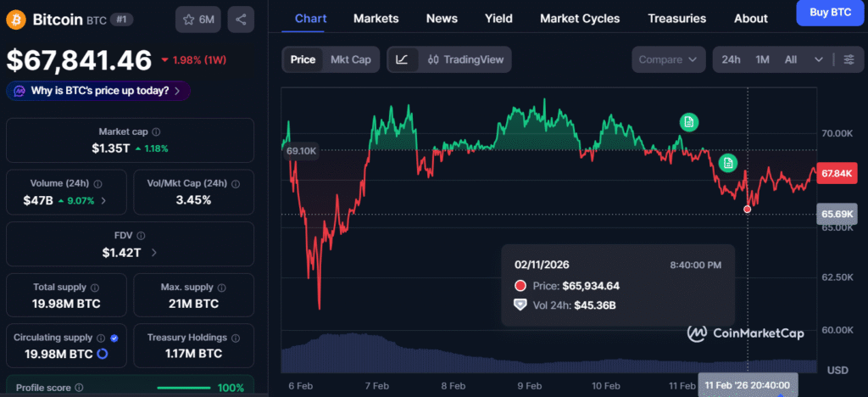Expand the Volume (24h) details arrow
This screenshot has width=868, height=397.
tap(103, 200)
